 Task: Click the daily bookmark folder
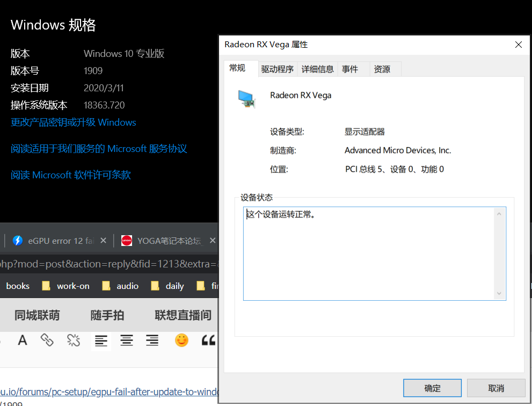(x=167, y=286)
